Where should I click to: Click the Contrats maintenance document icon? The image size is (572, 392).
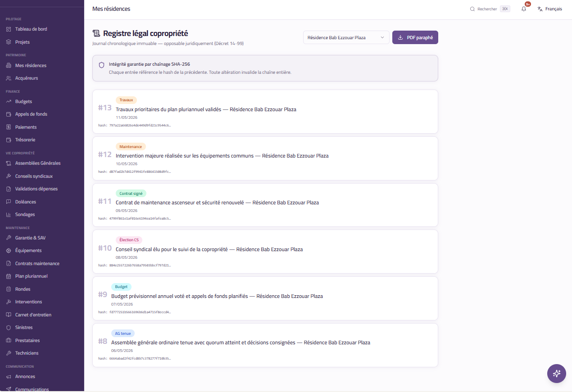click(x=9, y=264)
